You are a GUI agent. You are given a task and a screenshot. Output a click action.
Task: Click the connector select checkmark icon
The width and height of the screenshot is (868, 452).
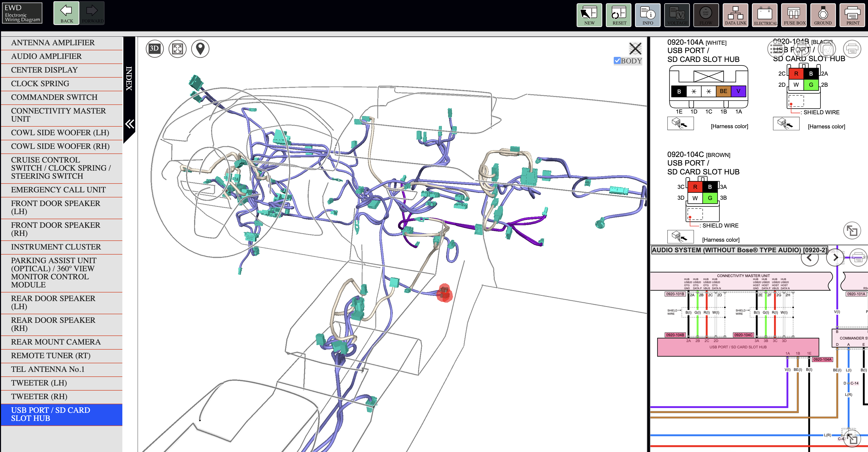827,49
